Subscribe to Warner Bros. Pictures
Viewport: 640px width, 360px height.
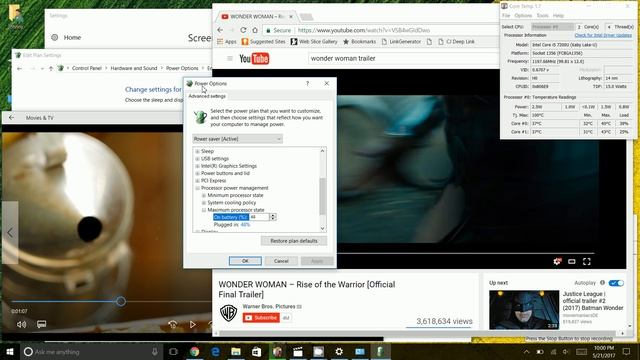click(261, 318)
